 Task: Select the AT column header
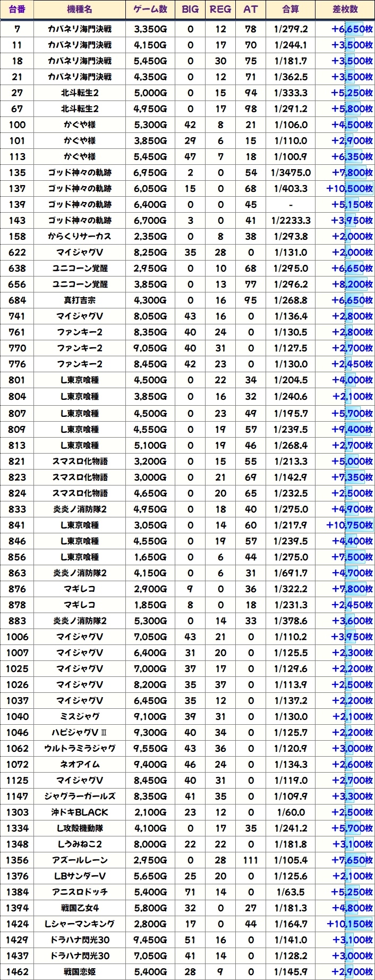click(251, 10)
